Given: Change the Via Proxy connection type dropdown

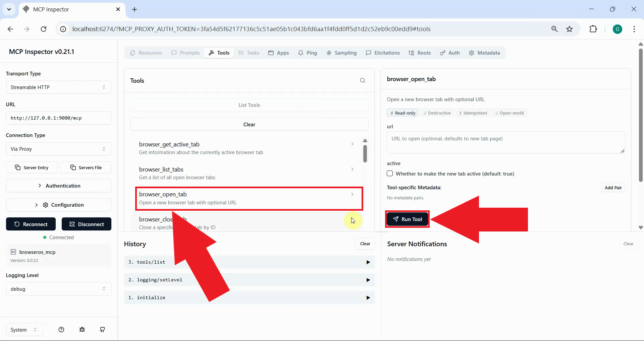Looking at the screenshot, I should click(58, 149).
